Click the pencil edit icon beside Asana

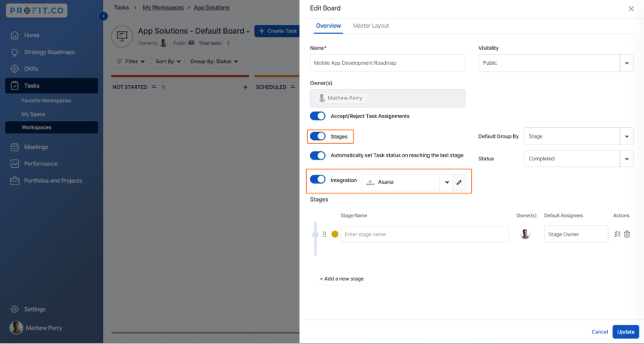(459, 182)
